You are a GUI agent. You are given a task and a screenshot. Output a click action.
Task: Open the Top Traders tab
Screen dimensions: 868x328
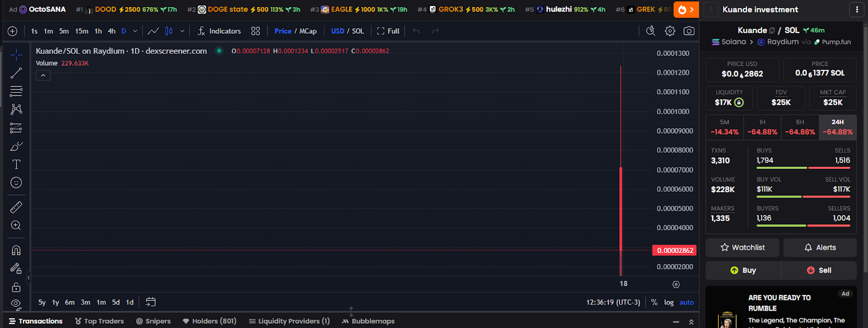tap(99, 321)
